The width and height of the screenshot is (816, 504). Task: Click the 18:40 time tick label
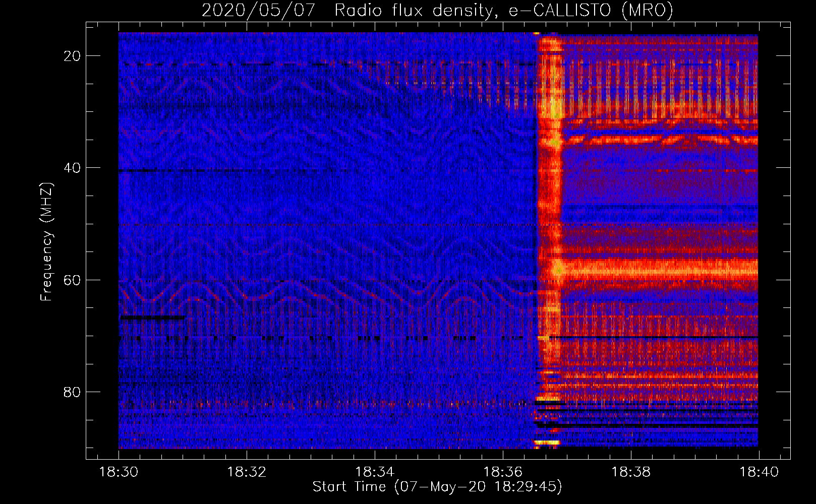pyautogui.click(x=759, y=472)
